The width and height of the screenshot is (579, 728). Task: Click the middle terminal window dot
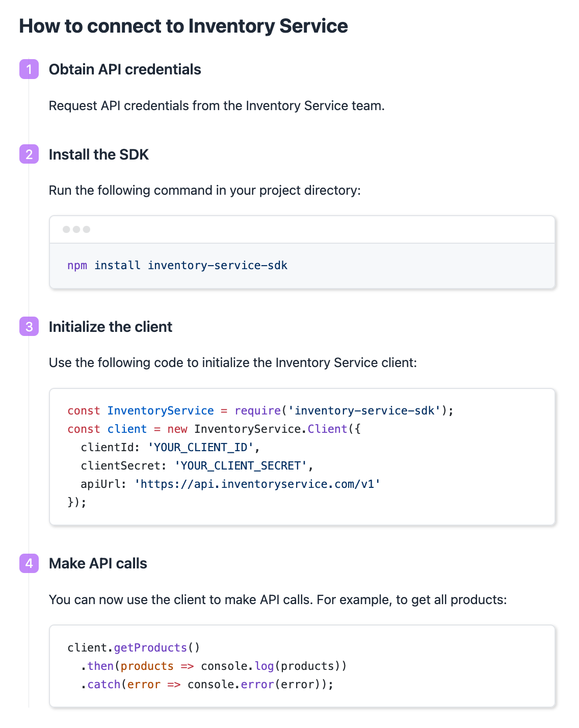76,229
